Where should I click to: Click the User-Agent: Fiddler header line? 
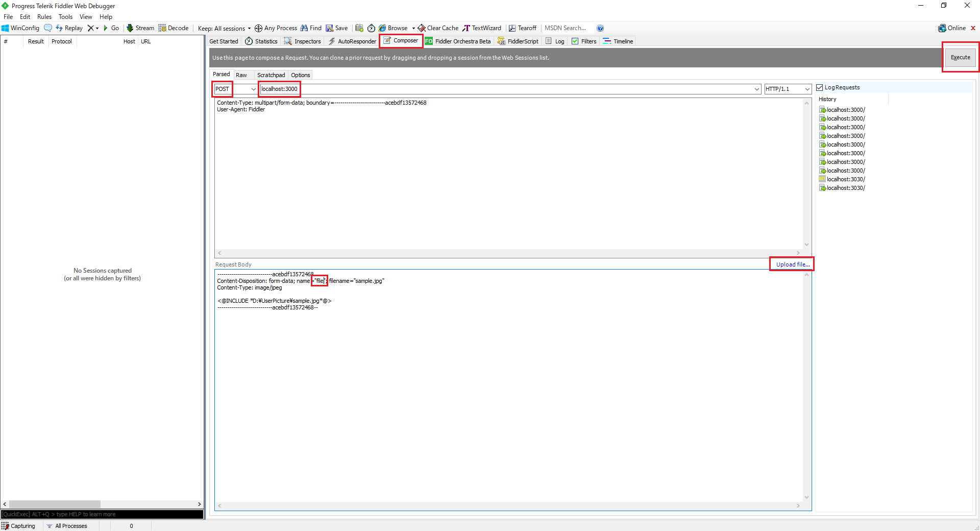tap(241, 109)
